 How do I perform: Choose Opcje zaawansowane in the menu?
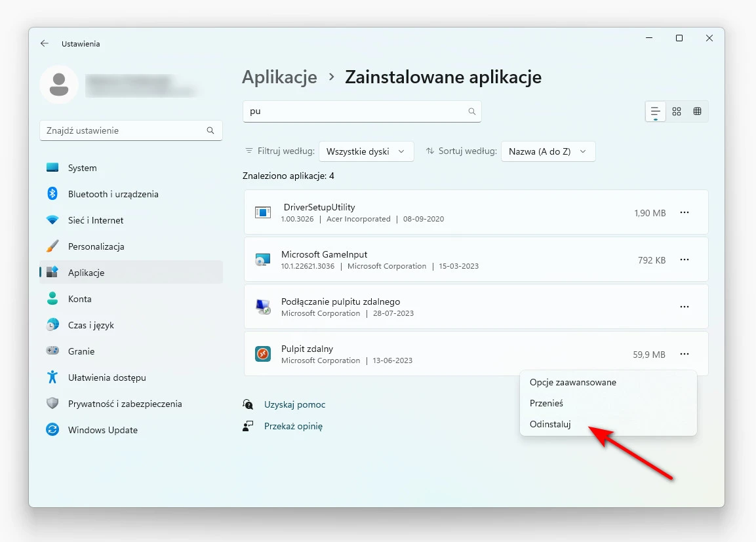573,382
